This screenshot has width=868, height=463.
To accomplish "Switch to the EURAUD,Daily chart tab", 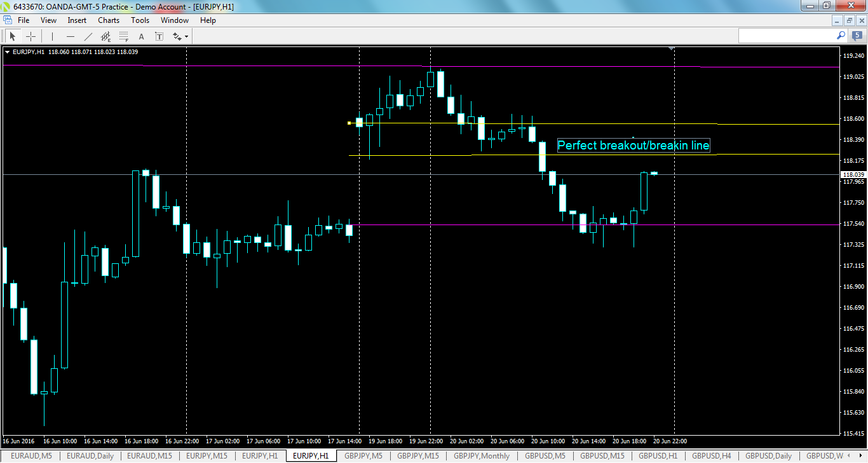I will click(89, 456).
